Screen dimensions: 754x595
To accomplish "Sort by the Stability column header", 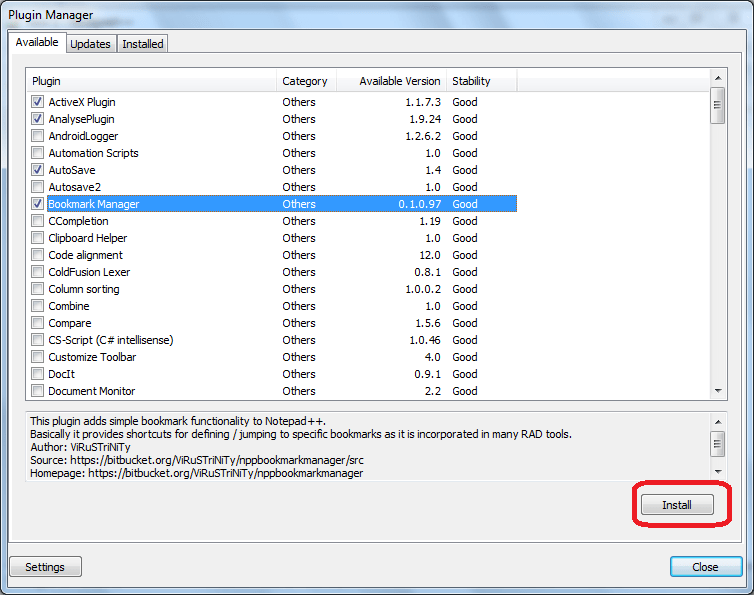I will point(482,81).
